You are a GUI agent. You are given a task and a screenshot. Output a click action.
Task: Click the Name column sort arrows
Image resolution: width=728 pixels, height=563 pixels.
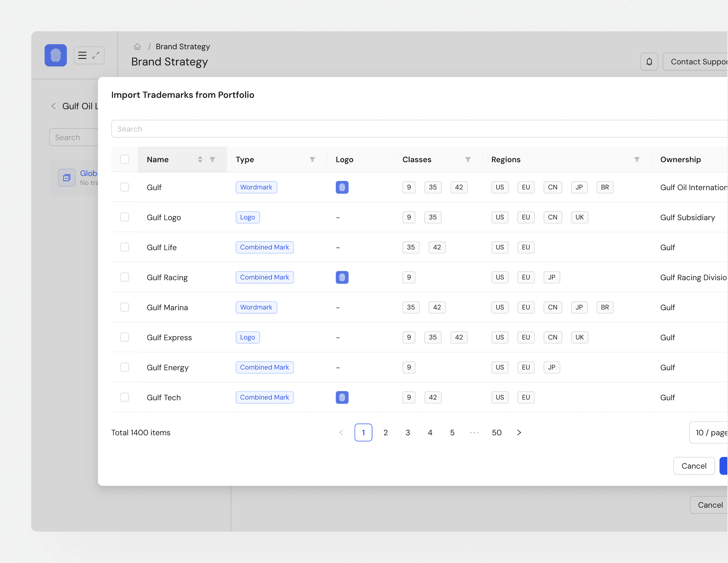[x=200, y=160]
